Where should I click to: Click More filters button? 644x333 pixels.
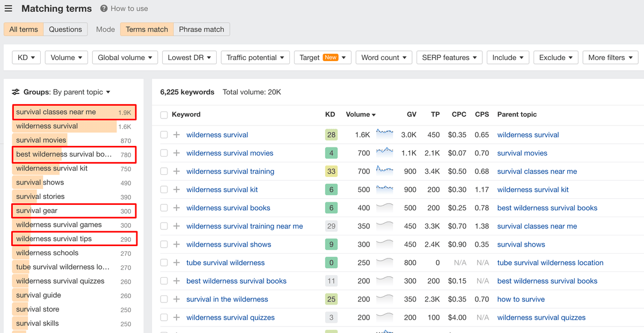coord(610,57)
